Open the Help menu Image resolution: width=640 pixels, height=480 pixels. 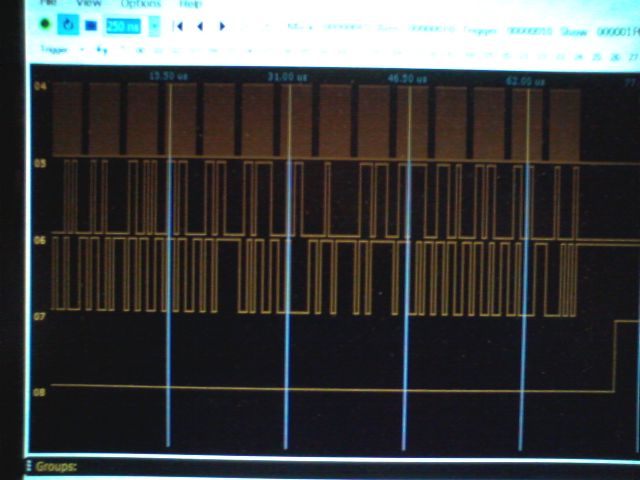190,4
